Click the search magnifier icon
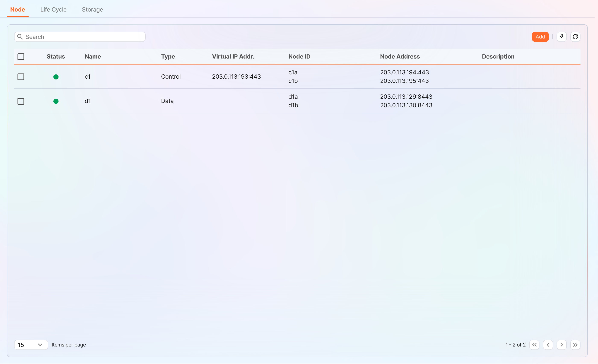 (20, 37)
